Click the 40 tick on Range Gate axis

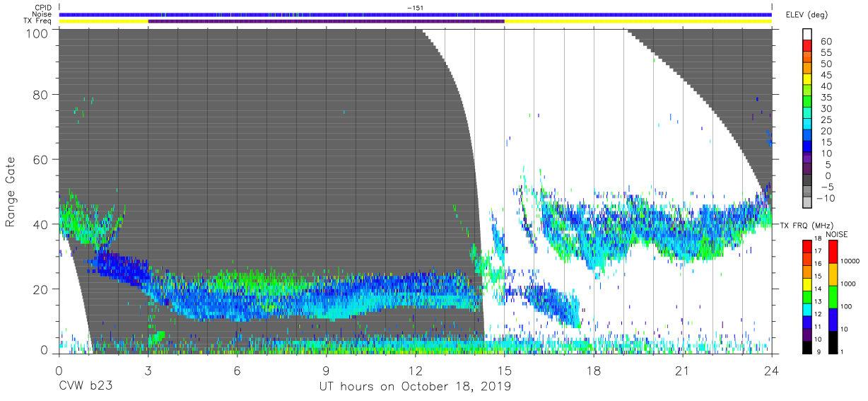pos(41,224)
